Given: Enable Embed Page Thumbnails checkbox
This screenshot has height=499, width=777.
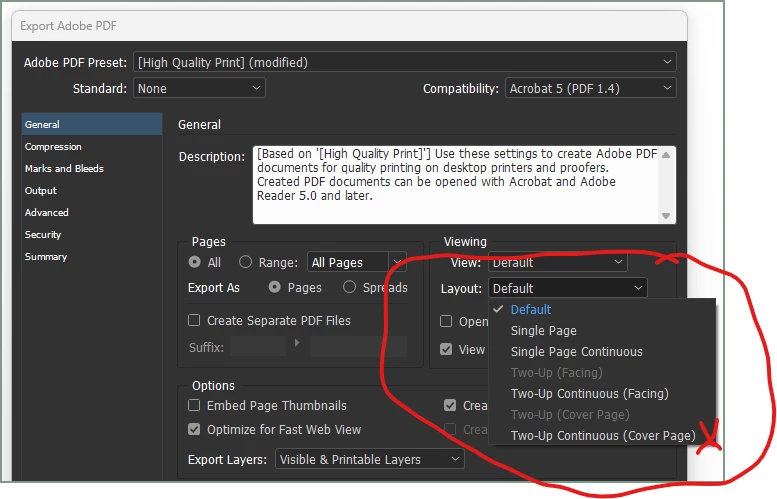Looking at the screenshot, I should click(194, 405).
